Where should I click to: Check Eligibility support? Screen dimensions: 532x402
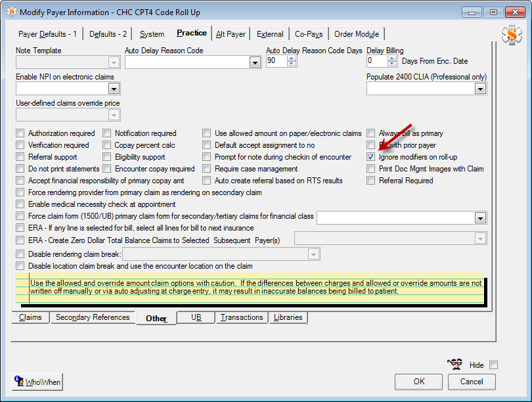point(107,157)
